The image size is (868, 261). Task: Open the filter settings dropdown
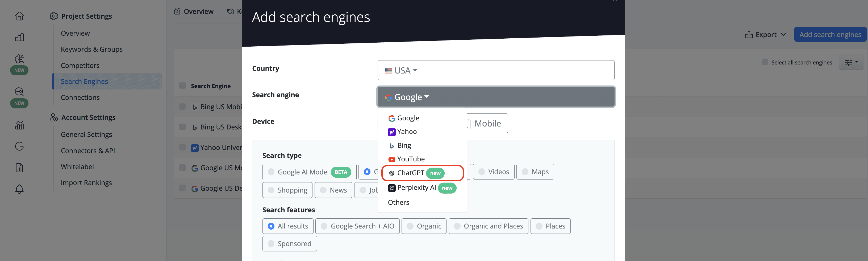point(851,62)
